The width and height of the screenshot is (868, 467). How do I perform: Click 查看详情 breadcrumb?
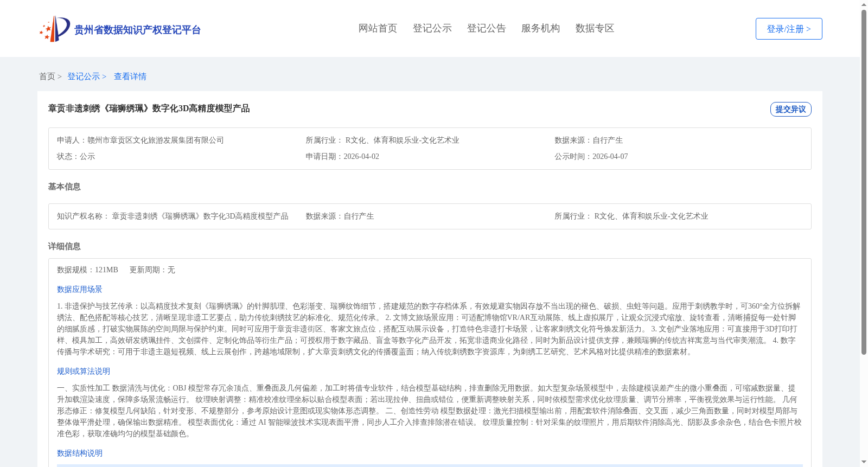click(130, 76)
